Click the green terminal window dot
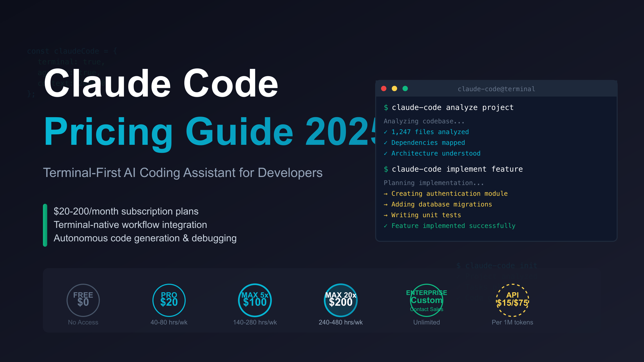The height and width of the screenshot is (362, 644). click(x=405, y=88)
